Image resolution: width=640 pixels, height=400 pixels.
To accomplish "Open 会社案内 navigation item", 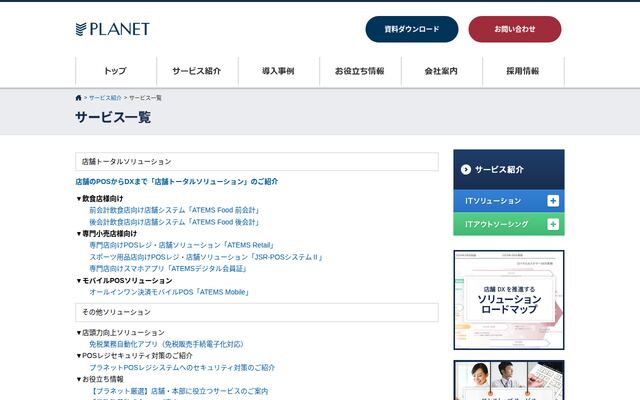I will 441,71.
